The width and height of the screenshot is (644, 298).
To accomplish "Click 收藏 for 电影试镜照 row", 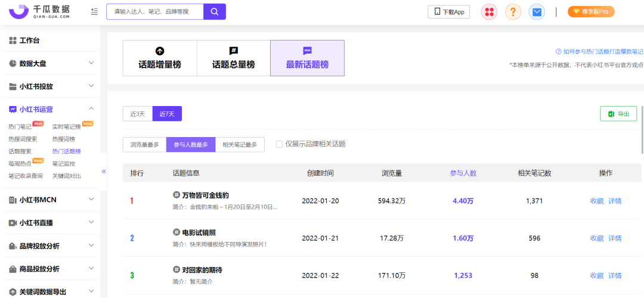I will [597, 238].
